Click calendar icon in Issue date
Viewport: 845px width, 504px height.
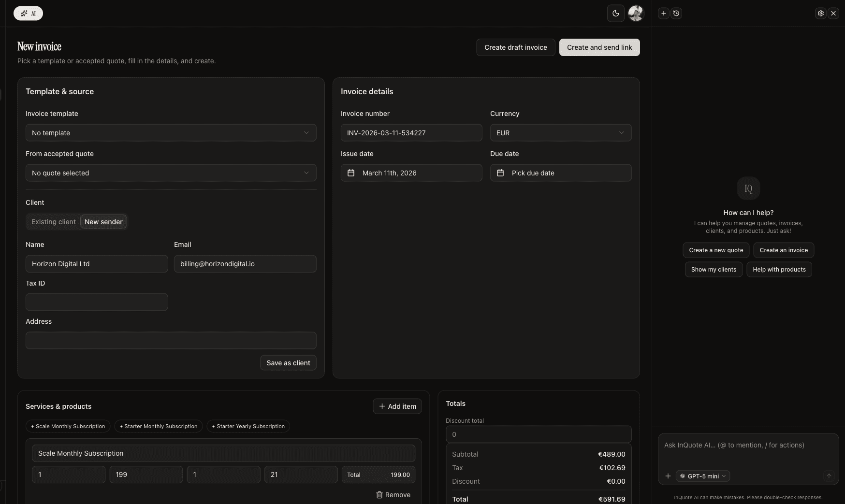(x=351, y=173)
